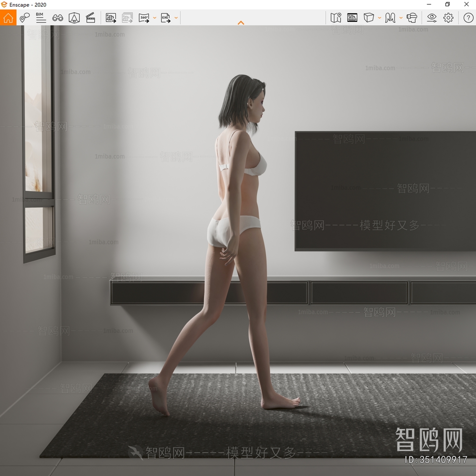Expand the navigation mode dropdown arrow
The image size is (476, 476).
pyautogui.click(x=401, y=18)
